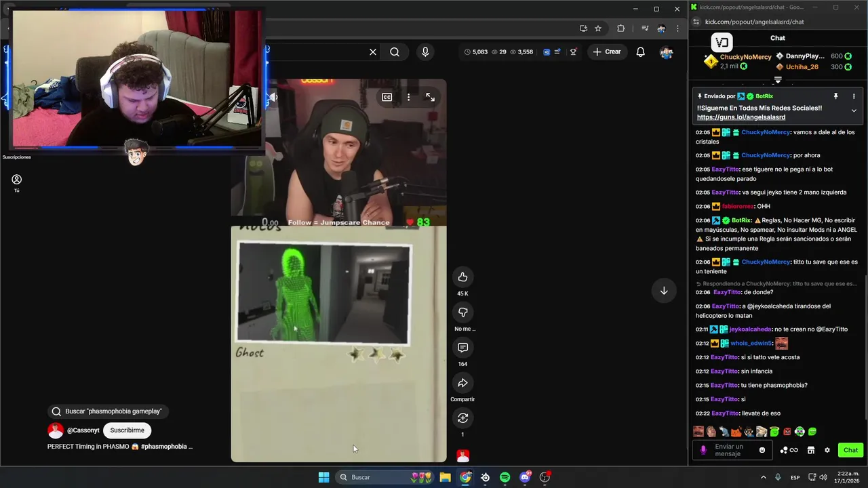Open the YouTube account avatar menu
868x488 pixels.
point(666,52)
